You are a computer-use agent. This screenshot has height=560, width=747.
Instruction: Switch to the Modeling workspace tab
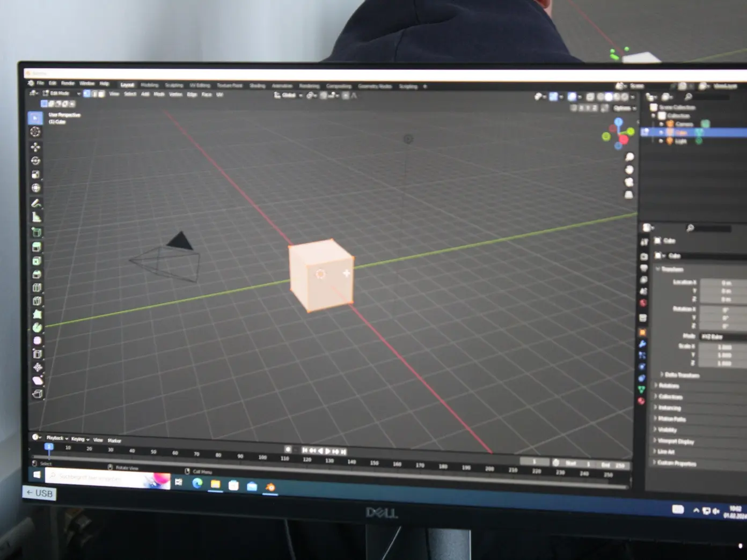click(150, 85)
